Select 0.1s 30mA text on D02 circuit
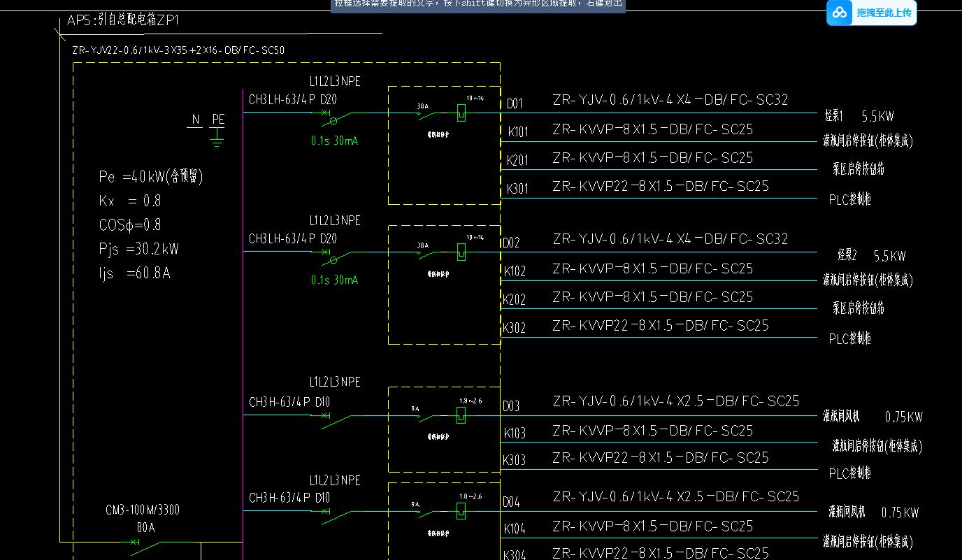962x560 pixels. point(334,280)
